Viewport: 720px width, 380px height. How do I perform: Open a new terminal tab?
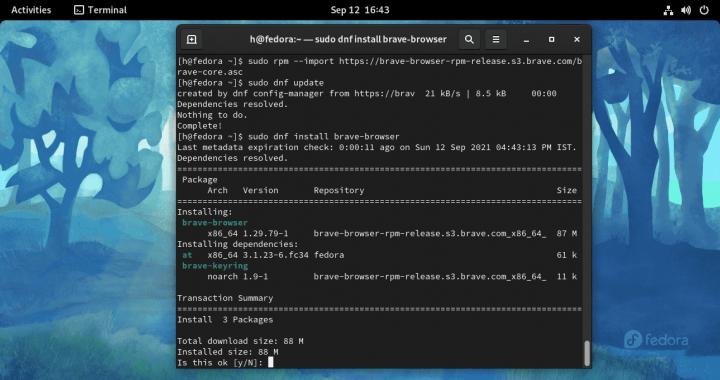tap(192, 39)
